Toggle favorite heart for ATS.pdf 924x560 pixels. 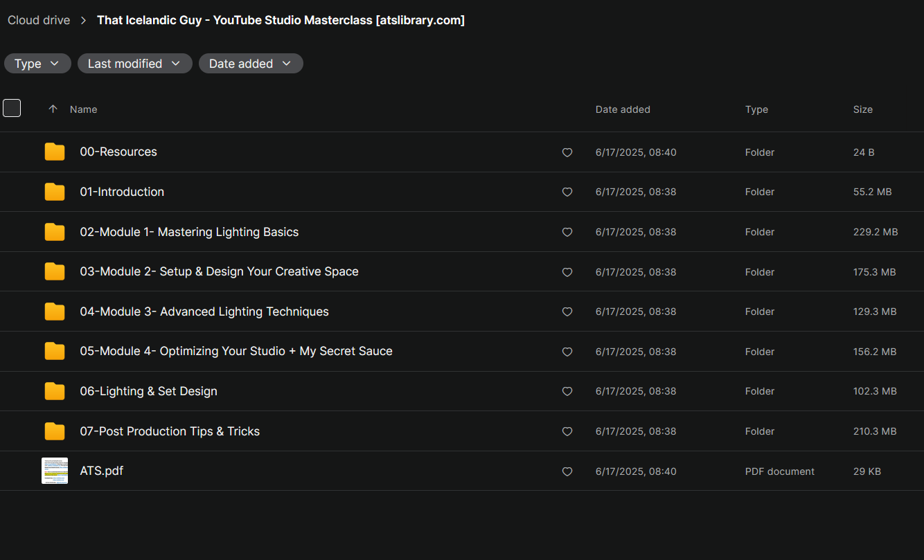pos(567,471)
